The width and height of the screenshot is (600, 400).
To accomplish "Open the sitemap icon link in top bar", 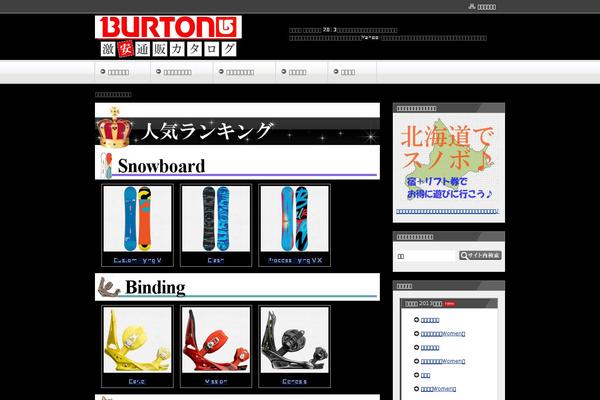I will (x=482, y=7).
